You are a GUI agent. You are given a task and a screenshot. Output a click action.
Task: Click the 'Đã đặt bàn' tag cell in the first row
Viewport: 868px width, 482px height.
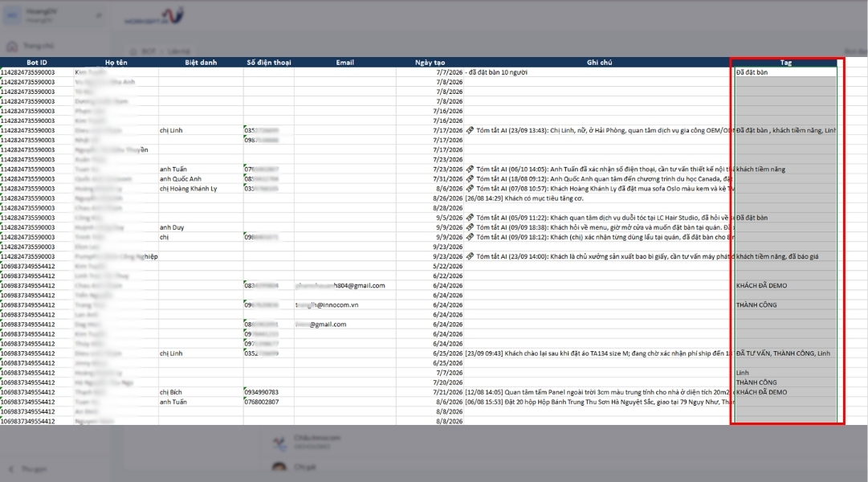pos(785,72)
